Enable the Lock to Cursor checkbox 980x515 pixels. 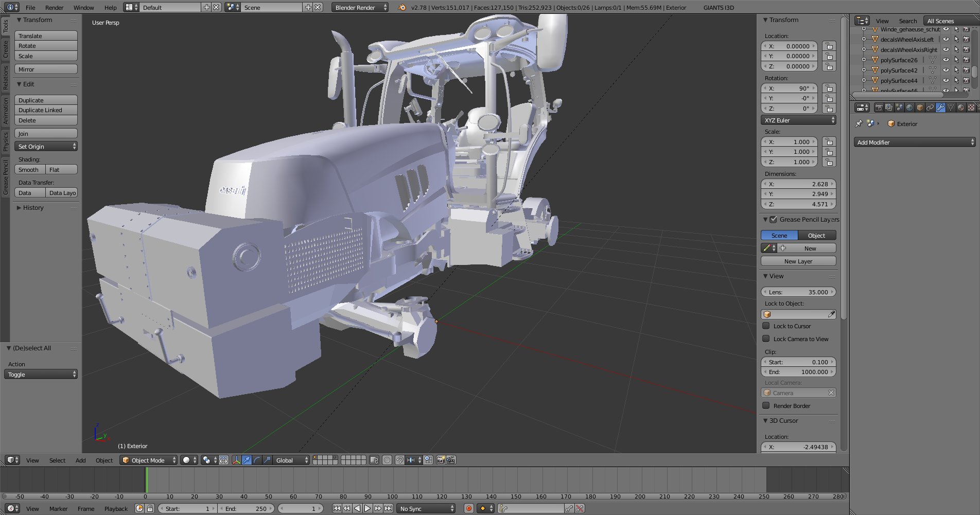click(766, 326)
